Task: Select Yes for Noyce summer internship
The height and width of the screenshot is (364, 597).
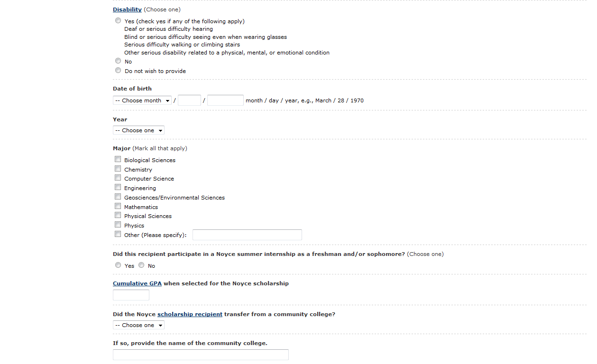Action: tap(118, 265)
